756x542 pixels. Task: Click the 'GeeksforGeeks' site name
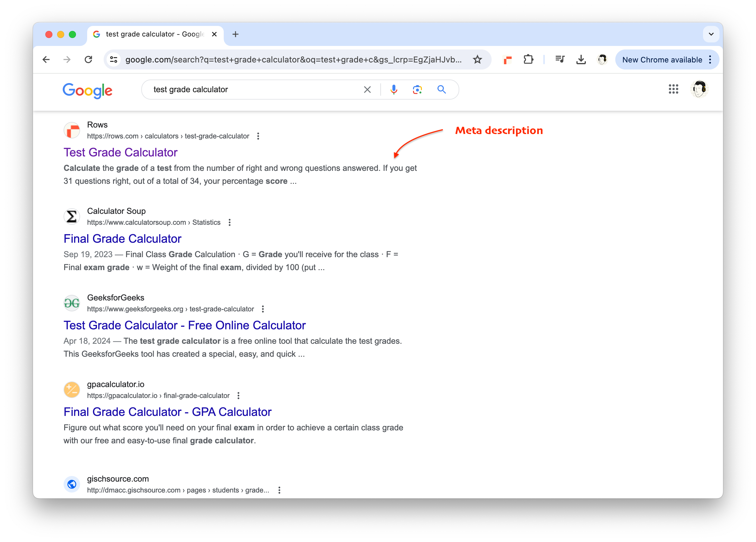116,298
